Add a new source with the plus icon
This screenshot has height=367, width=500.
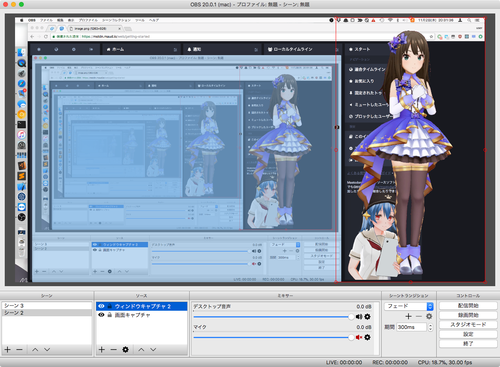[102, 349]
